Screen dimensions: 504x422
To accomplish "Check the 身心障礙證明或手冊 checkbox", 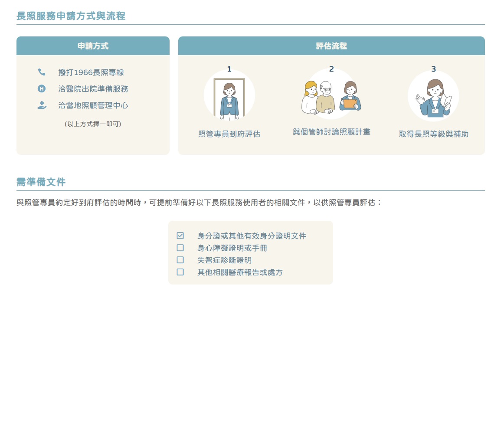I will 180,248.
